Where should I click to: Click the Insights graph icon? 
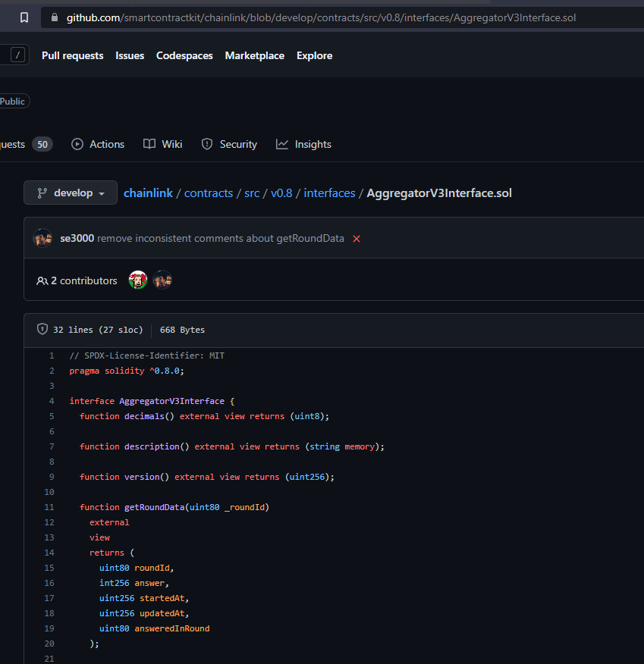coord(282,145)
